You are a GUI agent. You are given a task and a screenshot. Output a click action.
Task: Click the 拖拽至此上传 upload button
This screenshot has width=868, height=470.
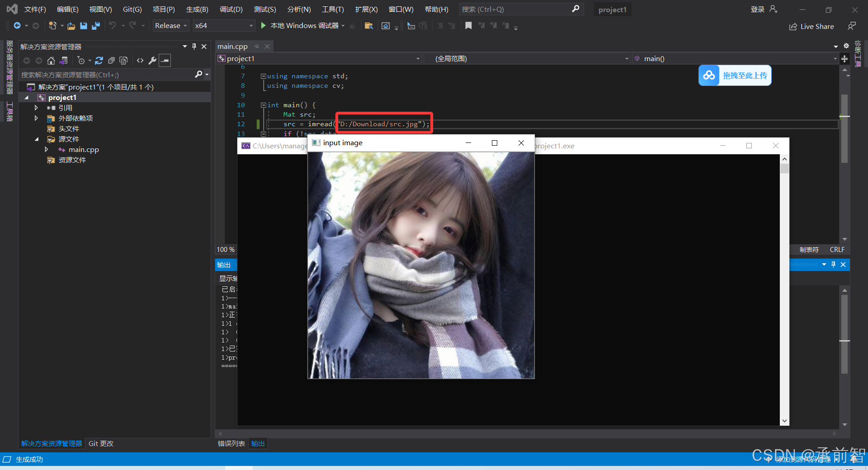(x=735, y=76)
